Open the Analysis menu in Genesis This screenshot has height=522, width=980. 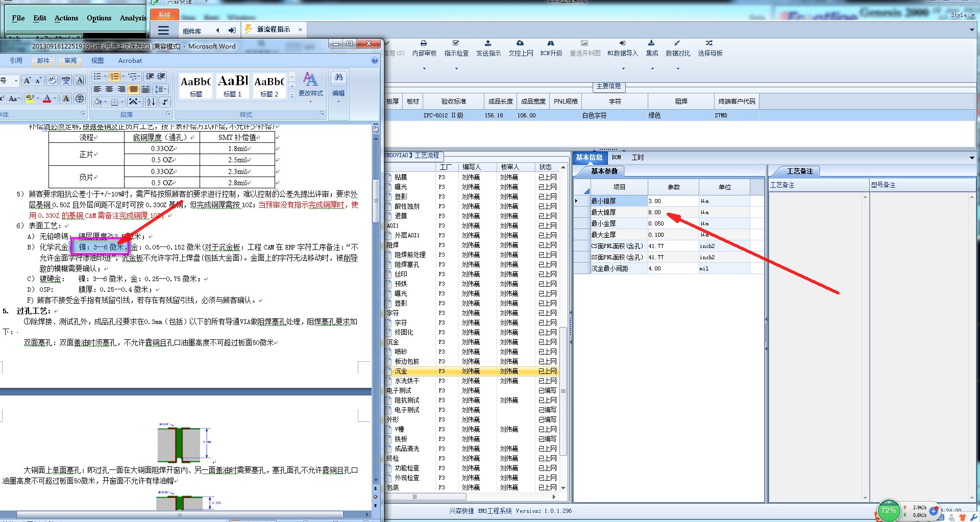(x=133, y=18)
